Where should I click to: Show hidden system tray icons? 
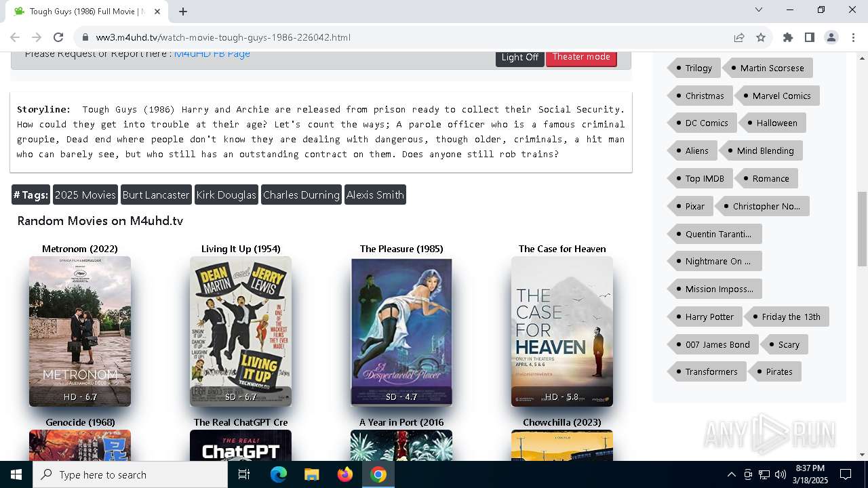pos(731,474)
